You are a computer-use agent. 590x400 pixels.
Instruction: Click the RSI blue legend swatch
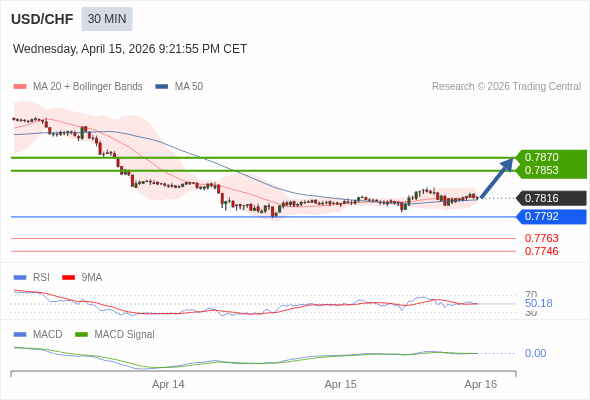(x=20, y=278)
